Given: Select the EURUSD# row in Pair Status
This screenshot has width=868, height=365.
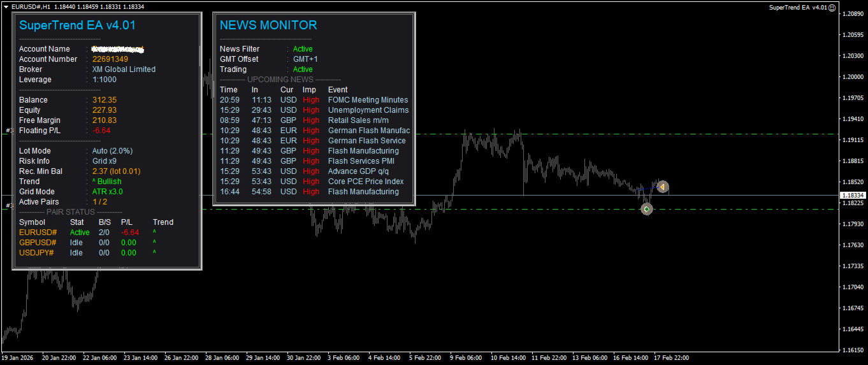Looking at the screenshot, I should [96, 233].
